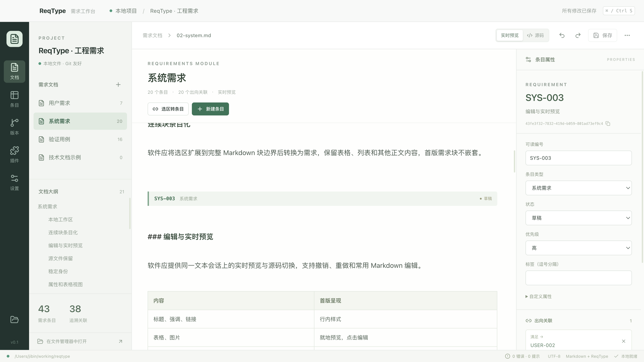Click the Markdown + ReqType status entry
This screenshot has width=644, height=362.
(587, 356)
